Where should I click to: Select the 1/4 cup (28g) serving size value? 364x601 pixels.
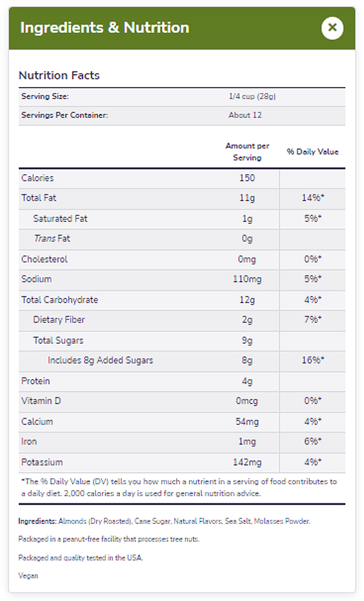(x=252, y=97)
